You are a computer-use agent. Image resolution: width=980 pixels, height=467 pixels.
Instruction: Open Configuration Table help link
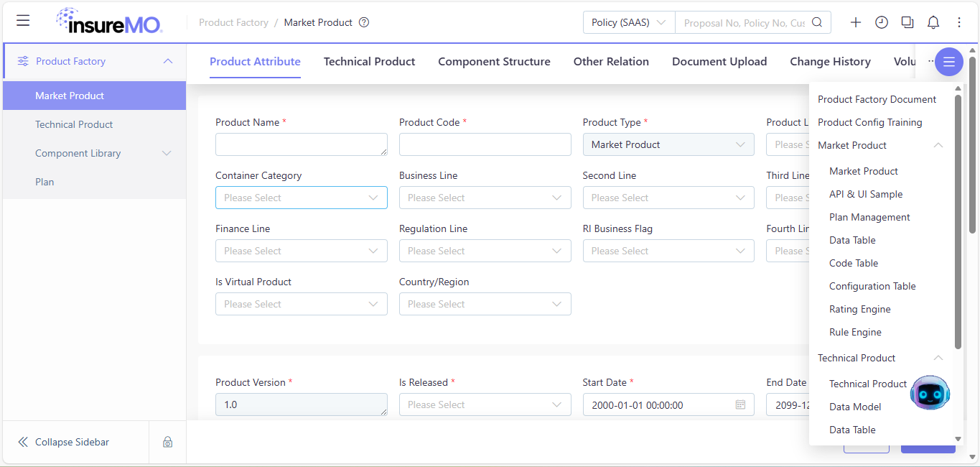(872, 286)
